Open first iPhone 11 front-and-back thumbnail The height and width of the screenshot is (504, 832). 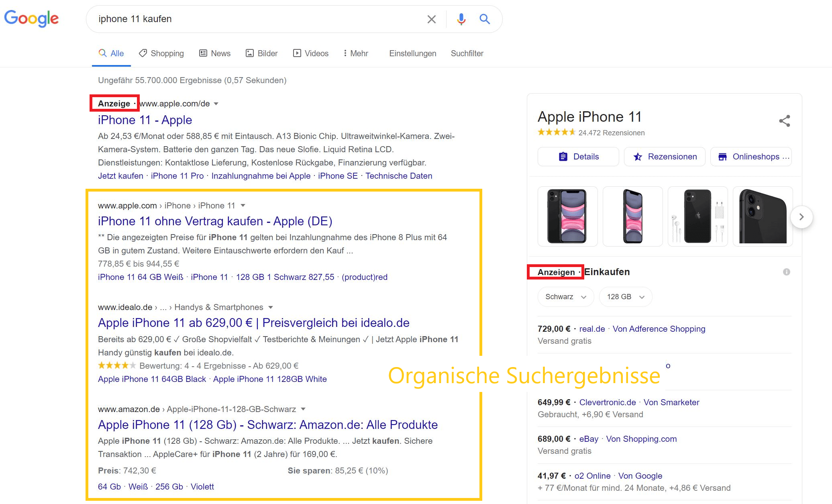[567, 216]
